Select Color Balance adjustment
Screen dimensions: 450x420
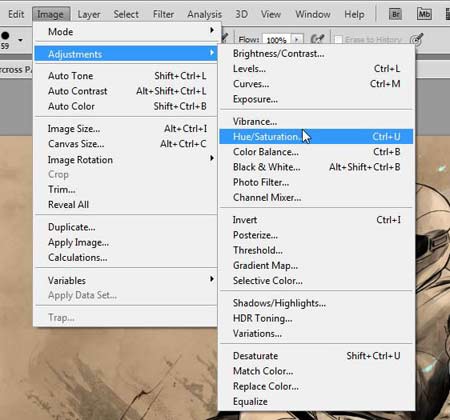(x=316, y=152)
